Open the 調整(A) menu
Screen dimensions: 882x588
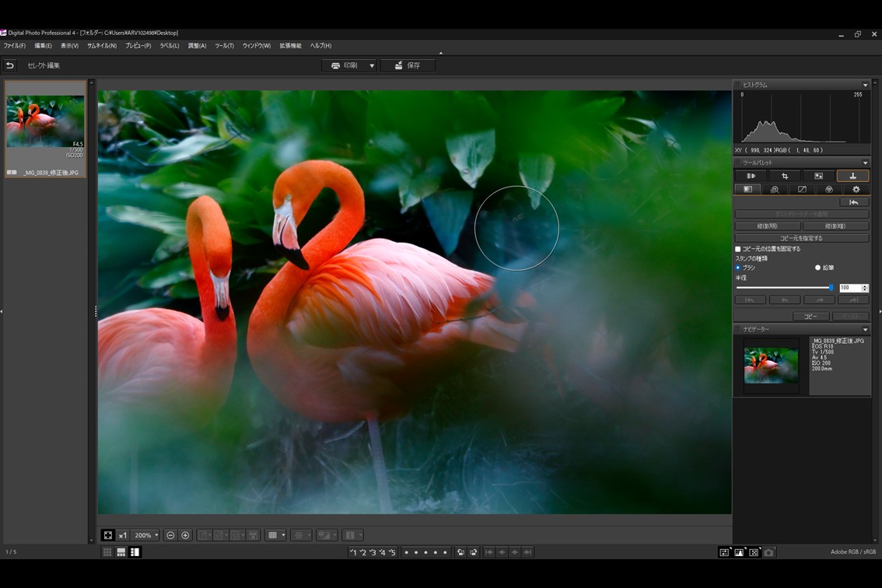point(197,46)
